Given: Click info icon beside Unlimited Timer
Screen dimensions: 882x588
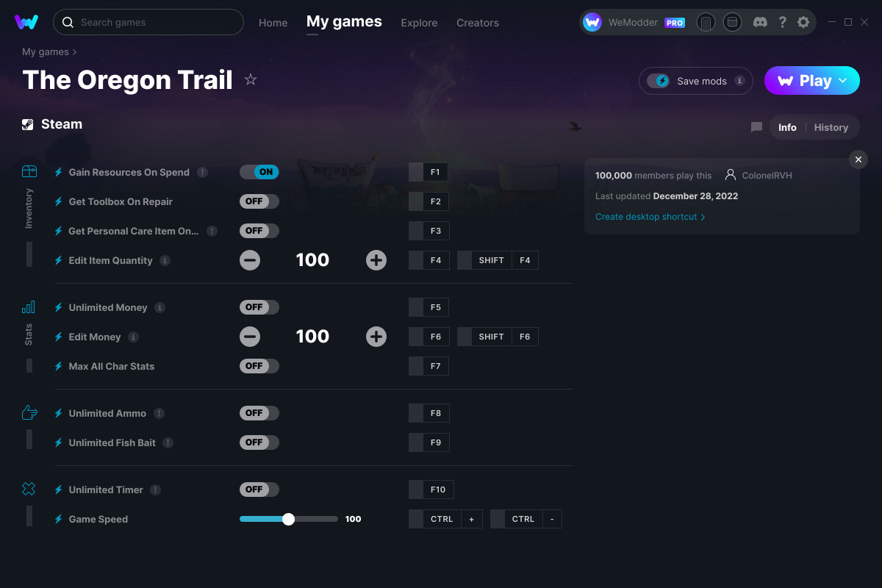Looking at the screenshot, I should pos(156,490).
